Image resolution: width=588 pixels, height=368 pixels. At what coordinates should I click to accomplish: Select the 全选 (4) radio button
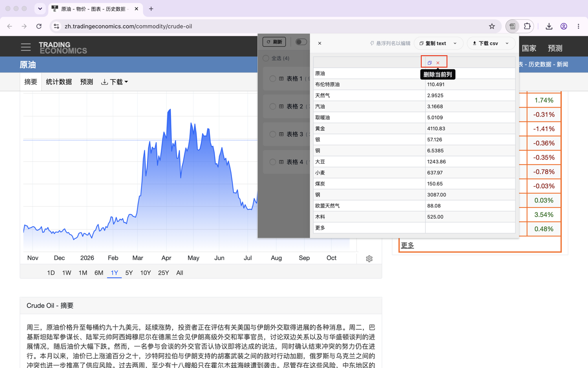[x=266, y=58]
